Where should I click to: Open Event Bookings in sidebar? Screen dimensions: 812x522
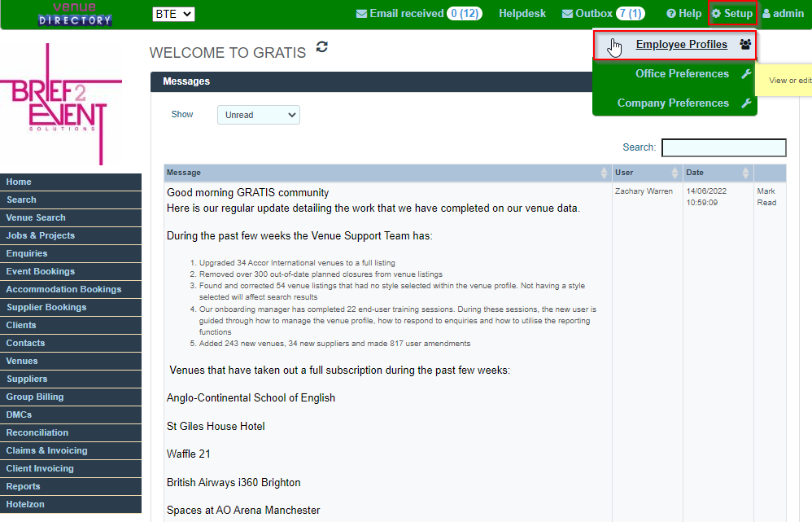71,271
